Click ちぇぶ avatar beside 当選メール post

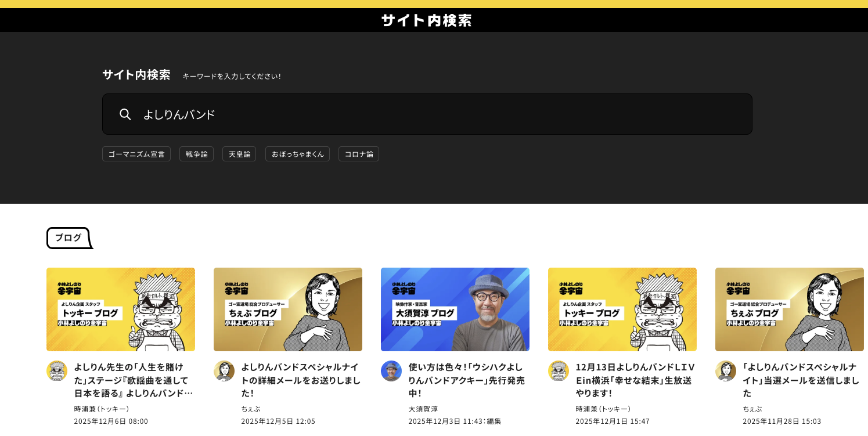[726, 371]
